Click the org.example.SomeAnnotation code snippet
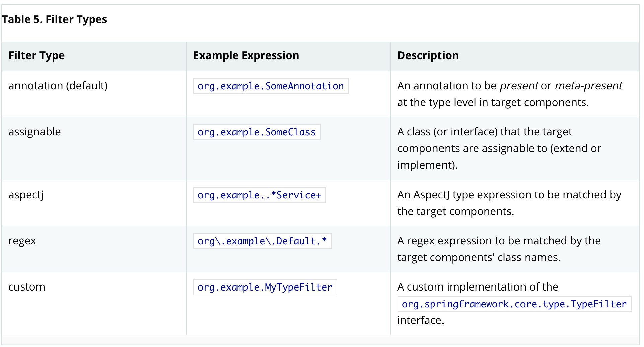The width and height of the screenshot is (644, 347). coord(271,86)
